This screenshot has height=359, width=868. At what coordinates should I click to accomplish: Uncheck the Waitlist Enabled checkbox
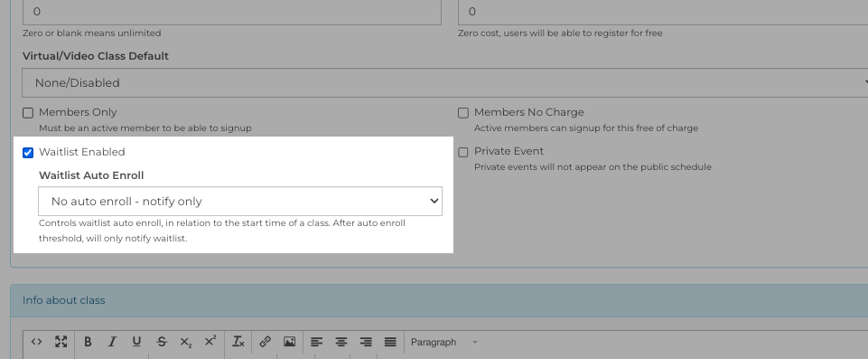pos(28,152)
